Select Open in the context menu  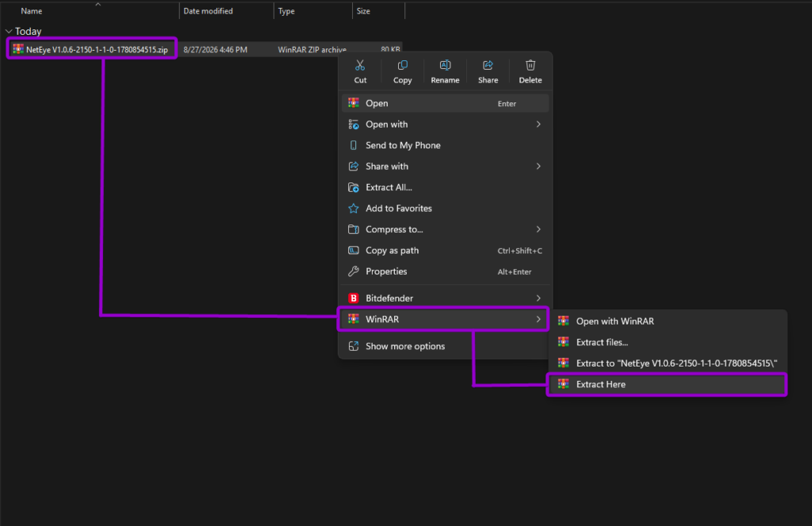445,103
